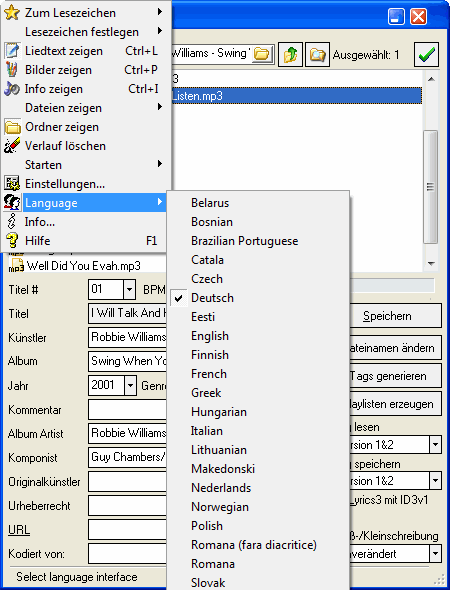This screenshot has height=590, width=450.
Task: Select Lithuanian language
Action: tap(258, 450)
